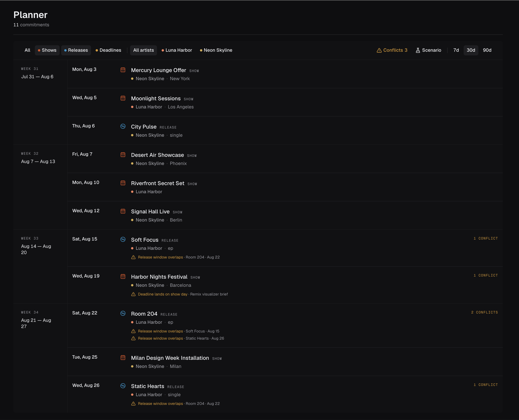Click warning icon beside Static Hearts overlap in Room 204
The image size is (519, 420).
(133, 338)
